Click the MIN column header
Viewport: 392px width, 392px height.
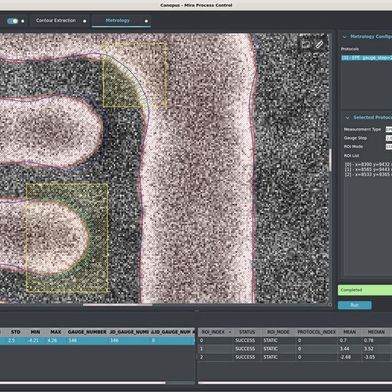click(35, 332)
